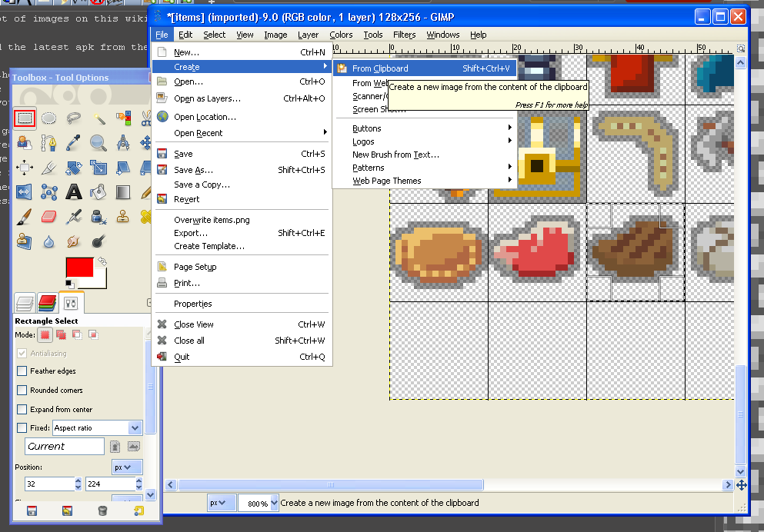Image resolution: width=764 pixels, height=532 pixels.
Task: Open the 800% zoom dropdown
Action: 274,504
